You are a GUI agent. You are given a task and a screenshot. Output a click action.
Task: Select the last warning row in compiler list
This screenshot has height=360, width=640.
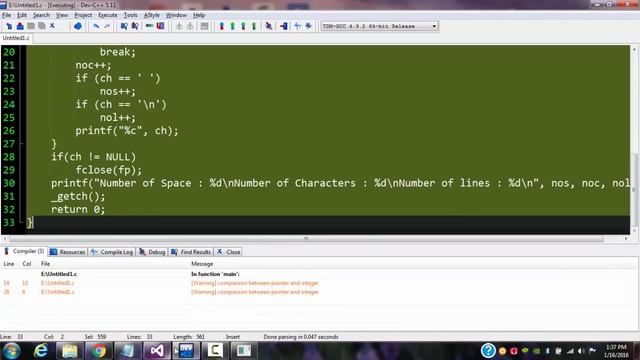(318, 292)
